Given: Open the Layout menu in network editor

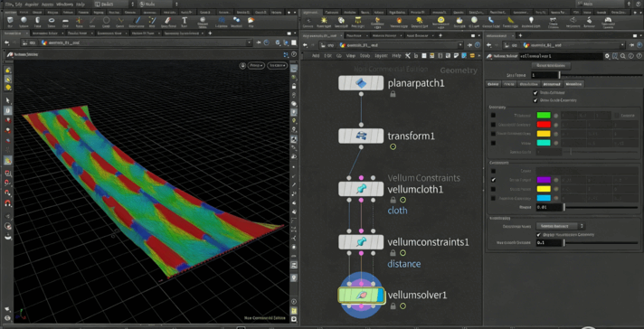Looking at the screenshot, I should pos(381,55).
